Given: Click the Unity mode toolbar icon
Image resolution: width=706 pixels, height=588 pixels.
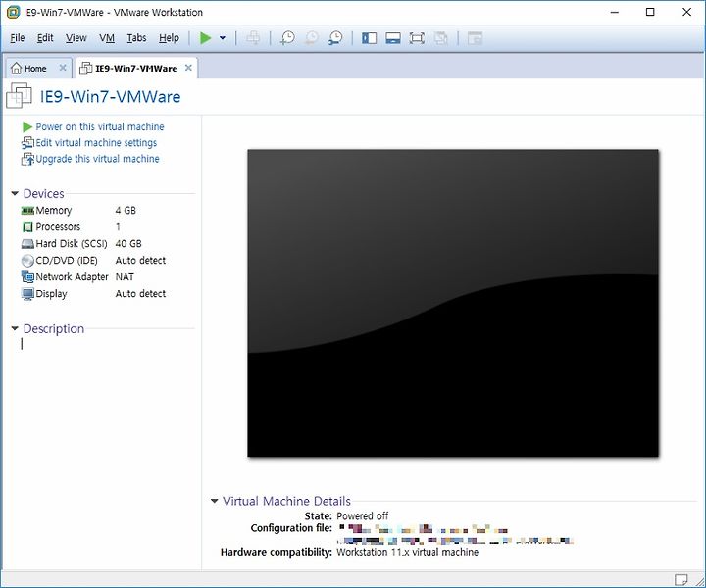Looking at the screenshot, I should tap(441, 38).
